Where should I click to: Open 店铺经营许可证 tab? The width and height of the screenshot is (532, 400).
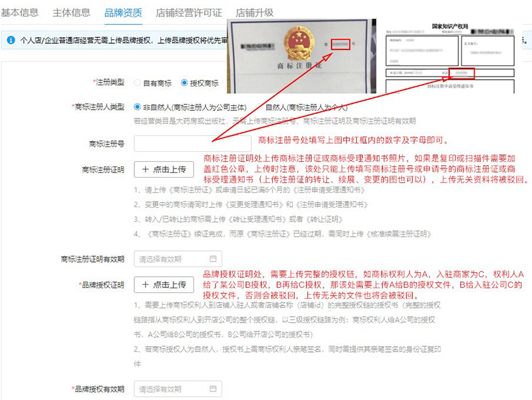point(189,13)
